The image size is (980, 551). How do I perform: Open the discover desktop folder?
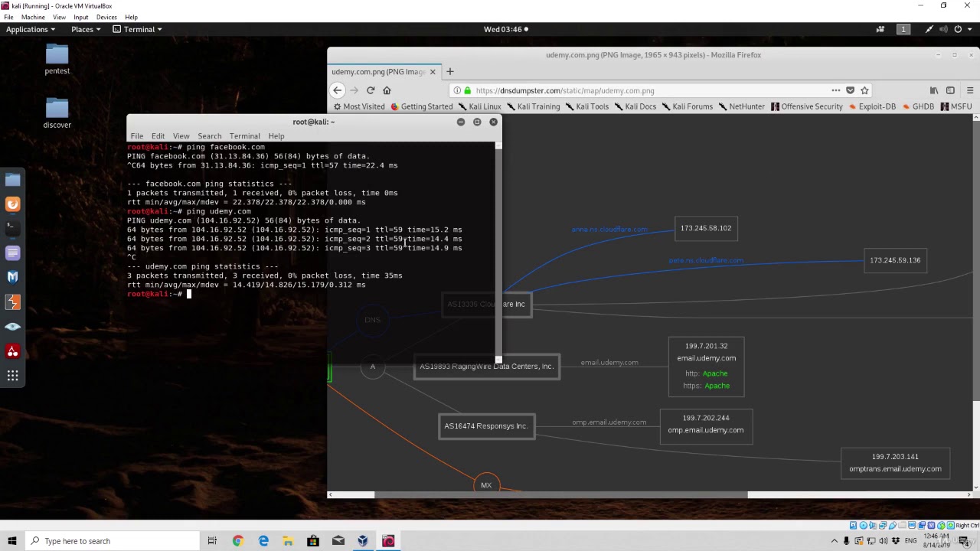point(57,113)
